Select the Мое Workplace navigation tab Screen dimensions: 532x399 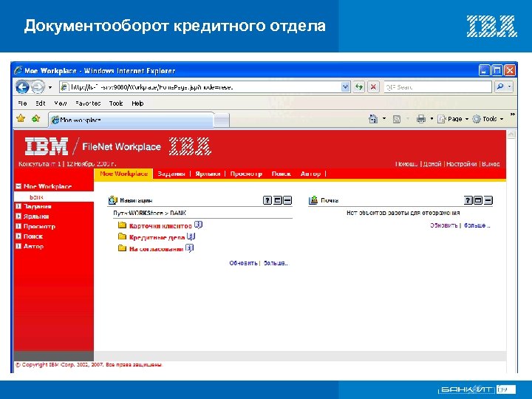coord(124,174)
